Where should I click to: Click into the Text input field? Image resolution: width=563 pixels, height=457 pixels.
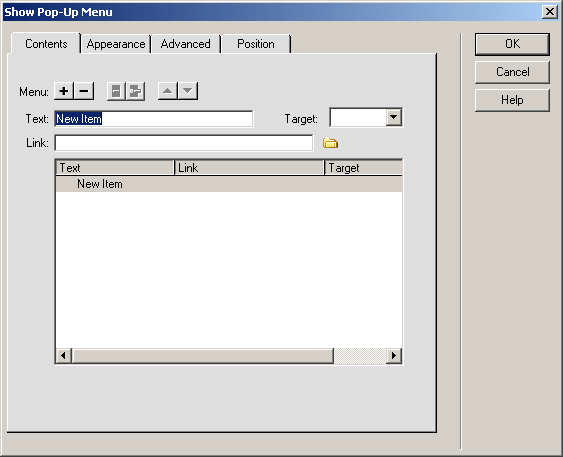click(154, 119)
